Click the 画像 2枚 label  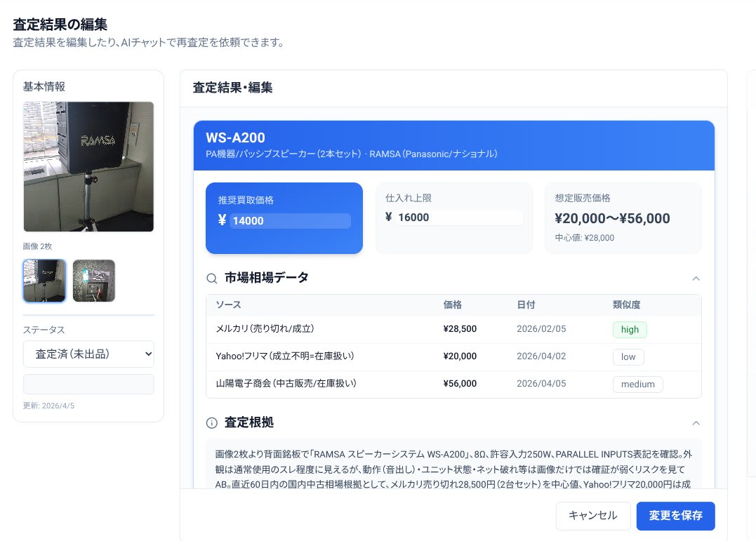click(38, 246)
